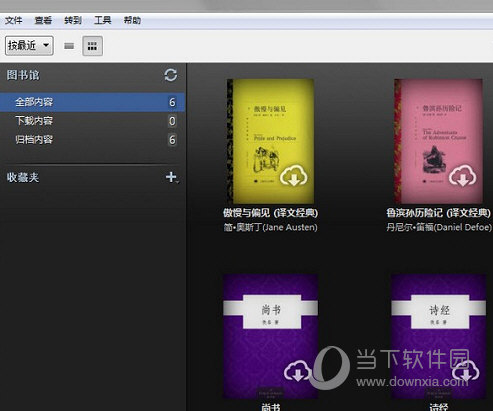493x411 pixels.
Task: Click the library sync refresh icon
Action: point(171,75)
